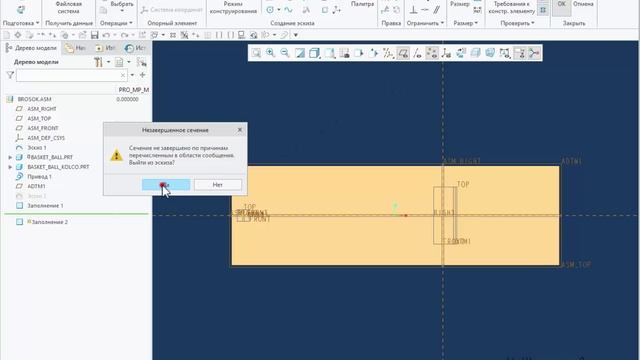Select ADTM1 datum in model tree

[x=36, y=187]
